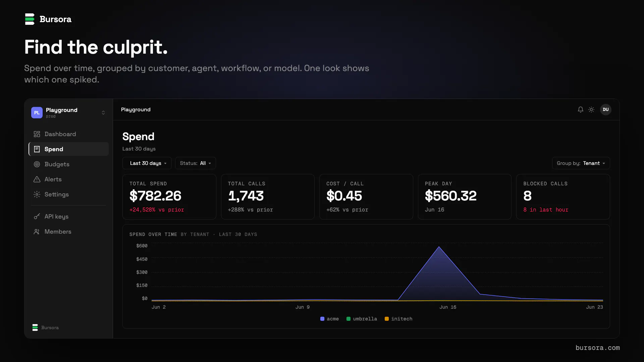Click the Spend receipt icon

(37, 149)
